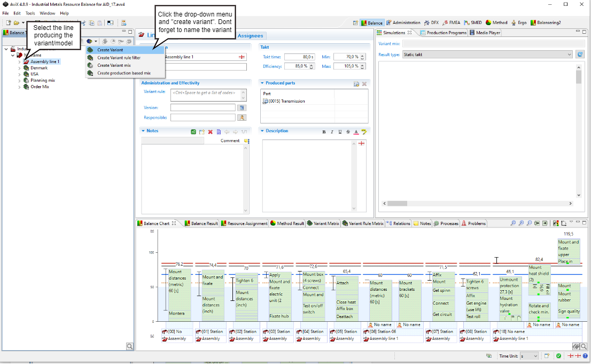The height and width of the screenshot is (364, 591).
Task: Open the FMEA perspective
Action: tap(452, 23)
